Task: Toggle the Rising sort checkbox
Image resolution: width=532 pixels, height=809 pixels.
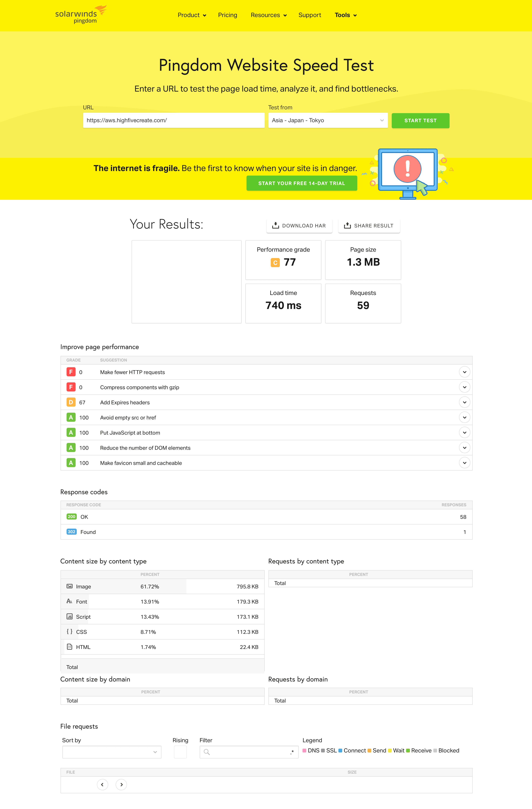Action: click(180, 752)
